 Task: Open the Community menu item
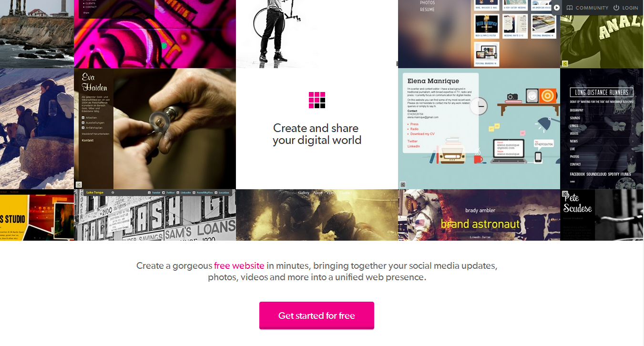[592, 8]
